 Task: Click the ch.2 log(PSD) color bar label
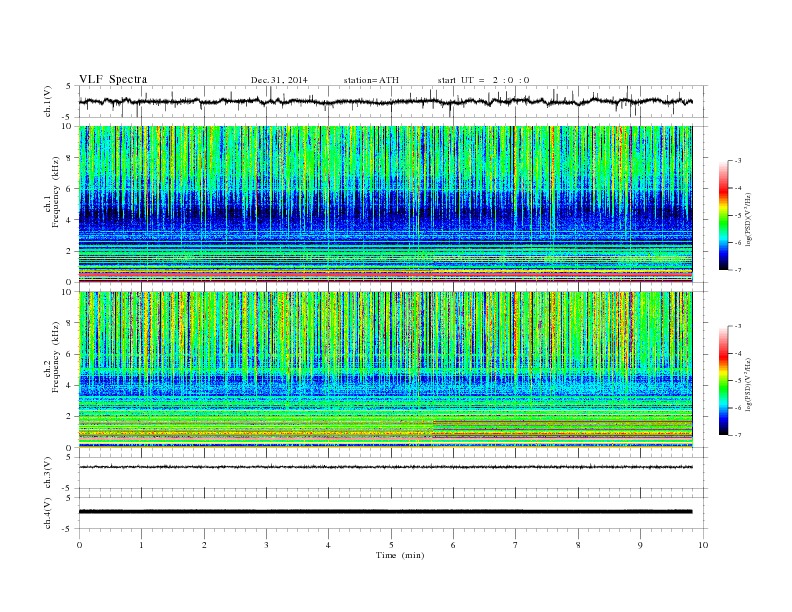pyautogui.click(x=748, y=384)
